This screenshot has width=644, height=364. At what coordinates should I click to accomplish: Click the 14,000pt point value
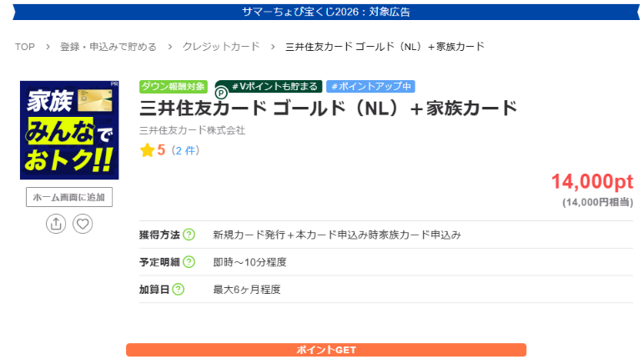point(591,181)
